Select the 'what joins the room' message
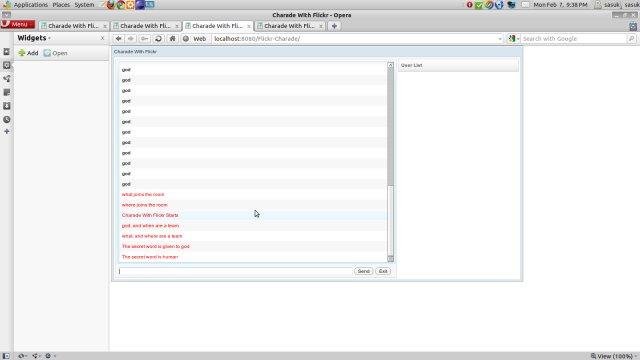 (x=143, y=195)
